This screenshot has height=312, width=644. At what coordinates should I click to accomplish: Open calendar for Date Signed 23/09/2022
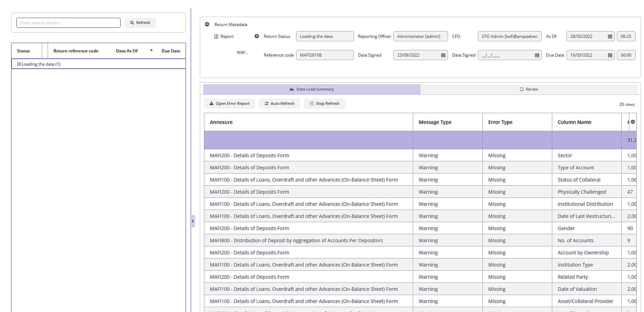click(x=443, y=55)
